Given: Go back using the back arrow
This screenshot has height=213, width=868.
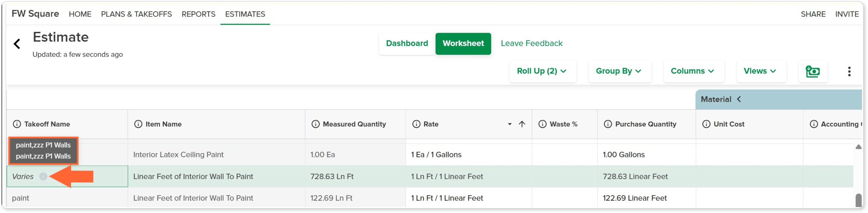Looking at the screenshot, I should point(17,44).
